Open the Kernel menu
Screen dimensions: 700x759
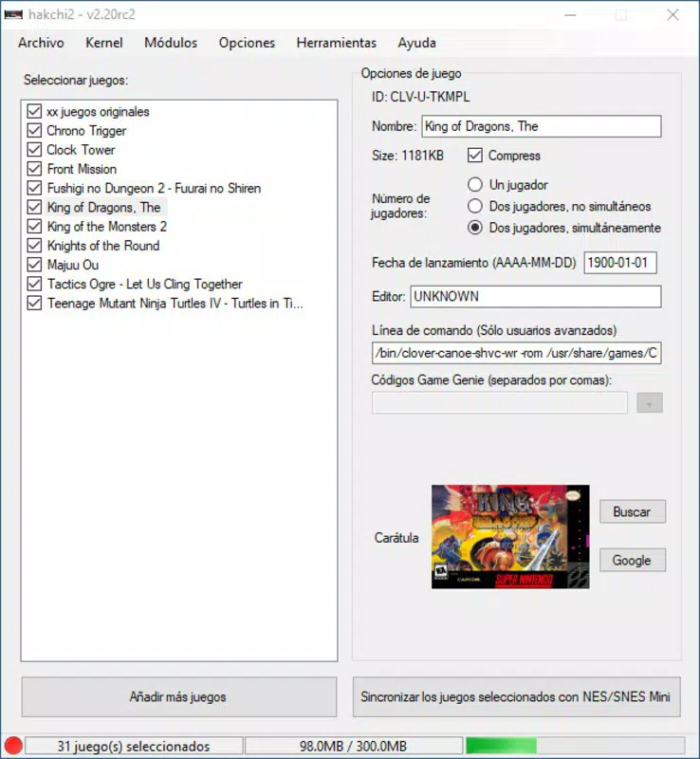(x=104, y=43)
